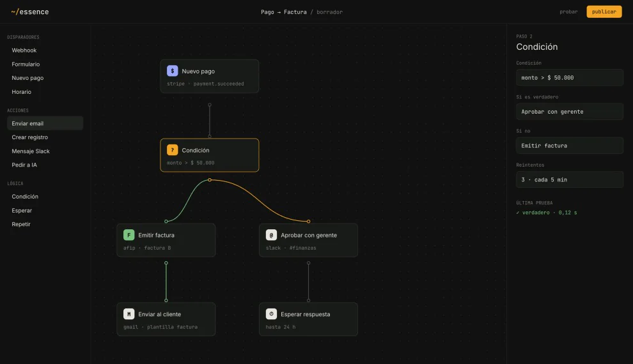Screen dimensions: 633x364
Task: Click the Aprobar con gerente node title
Action: (309, 235)
